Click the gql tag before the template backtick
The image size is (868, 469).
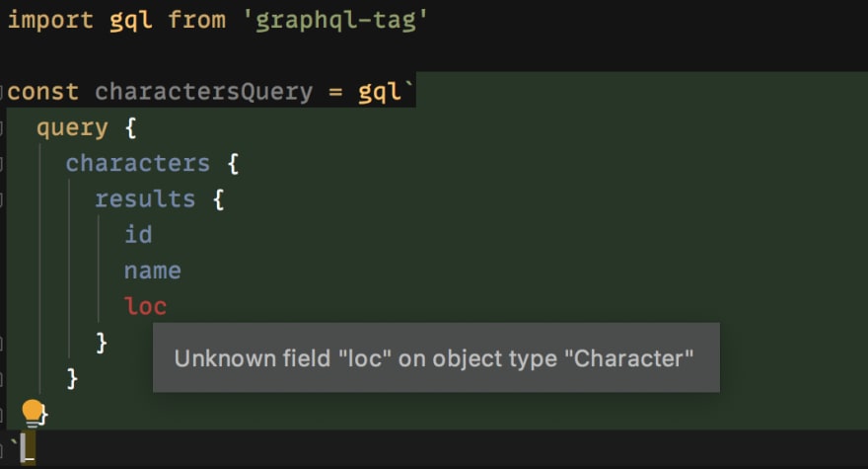pyautogui.click(x=379, y=92)
